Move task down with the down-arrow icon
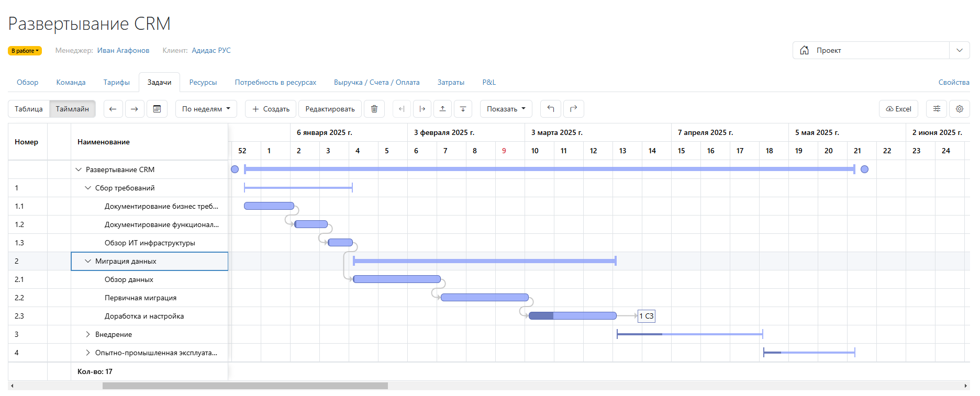 tap(463, 109)
